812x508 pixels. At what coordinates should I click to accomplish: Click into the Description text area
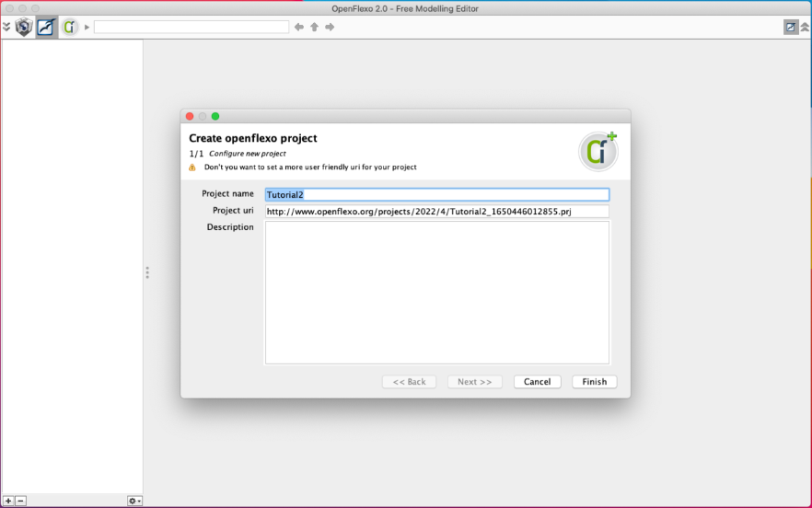click(437, 293)
